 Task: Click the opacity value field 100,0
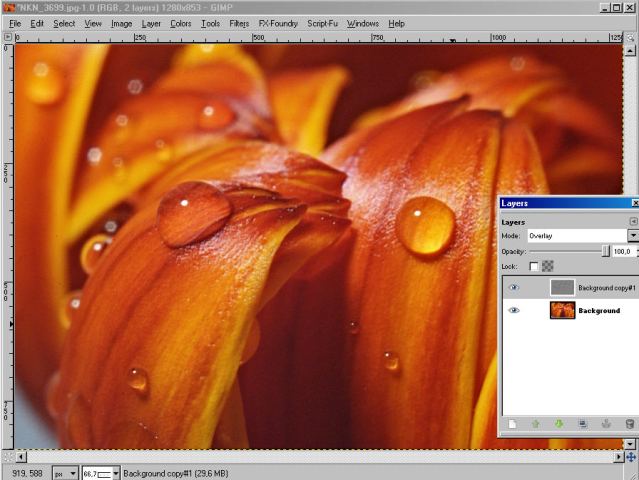(x=623, y=251)
